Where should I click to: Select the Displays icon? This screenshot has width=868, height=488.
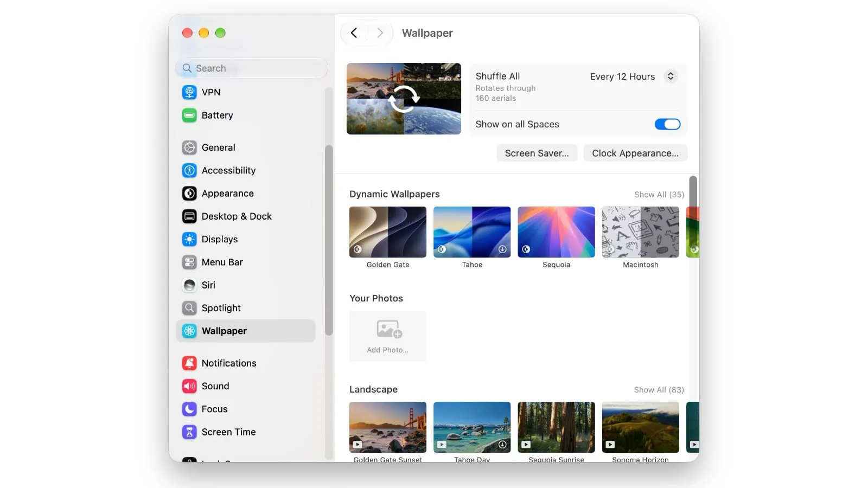189,239
